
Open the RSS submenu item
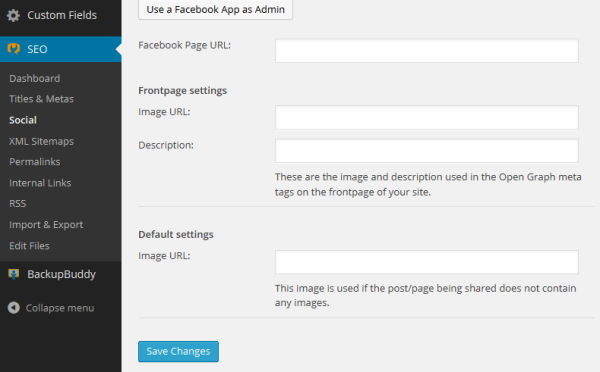click(18, 204)
